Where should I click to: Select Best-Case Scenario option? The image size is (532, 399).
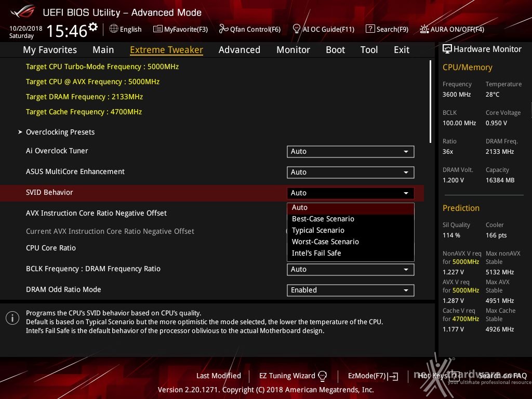point(351,219)
